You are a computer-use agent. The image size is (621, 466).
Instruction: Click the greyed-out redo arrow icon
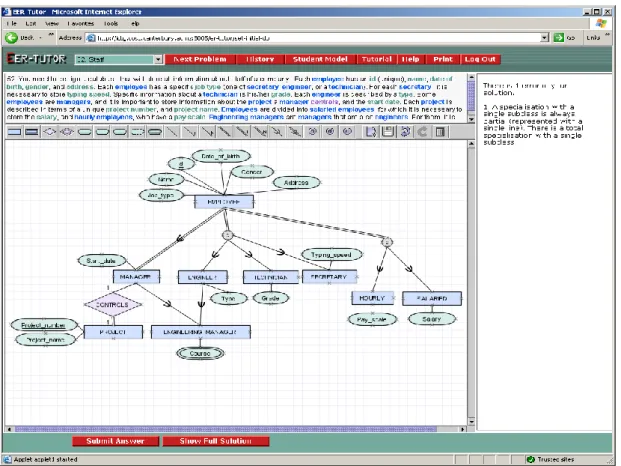tap(422, 132)
